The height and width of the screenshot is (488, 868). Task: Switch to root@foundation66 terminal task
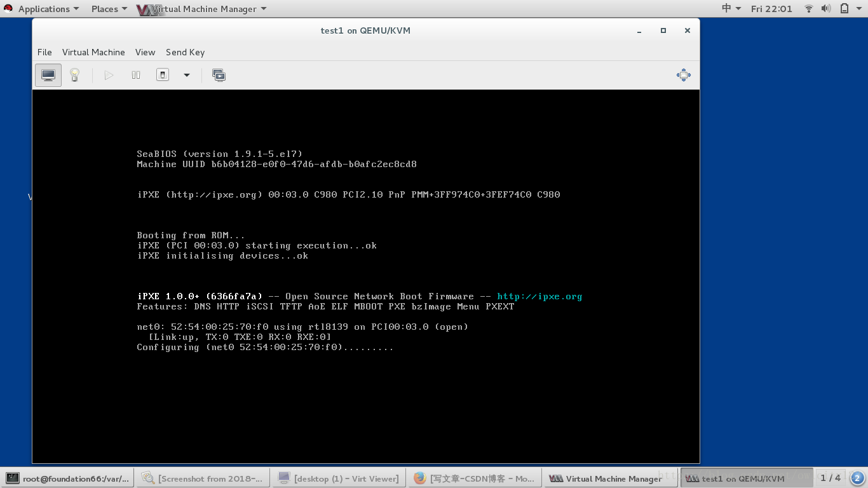tap(68, 478)
